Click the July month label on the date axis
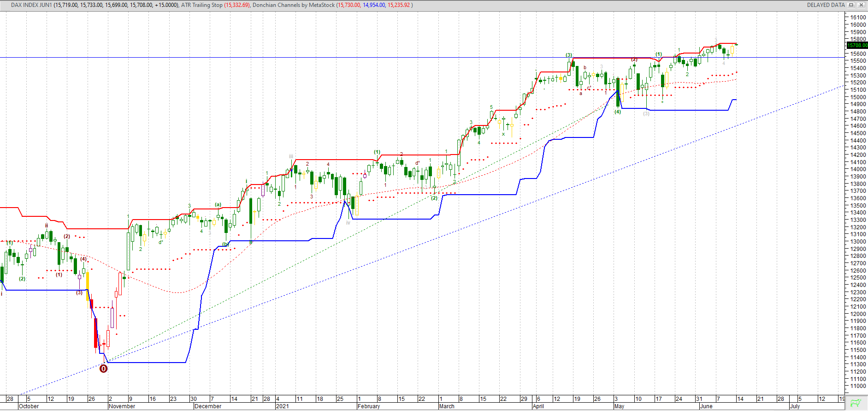This screenshot has height=411, width=868. (x=795, y=406)
